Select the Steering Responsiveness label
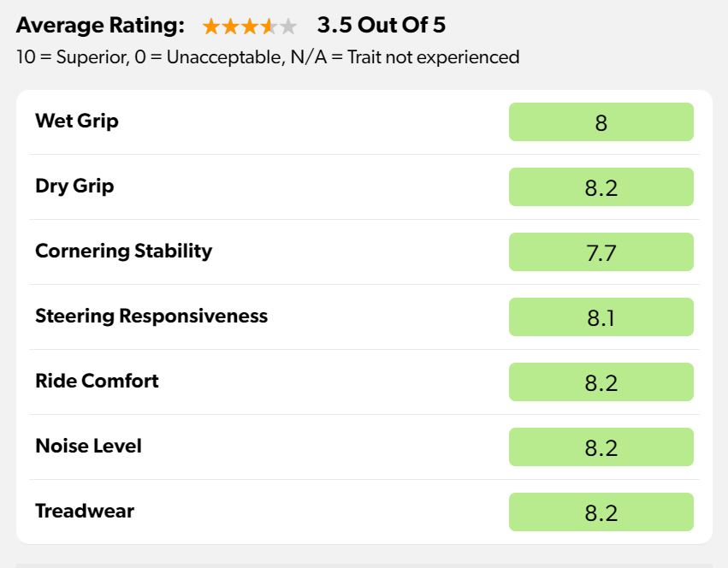 click(x=151, y=316)
